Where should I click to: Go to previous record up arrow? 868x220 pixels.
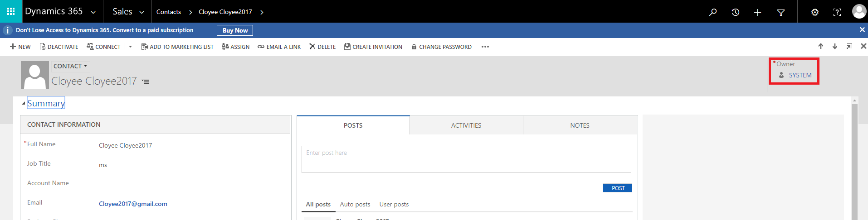click(820, 46)
